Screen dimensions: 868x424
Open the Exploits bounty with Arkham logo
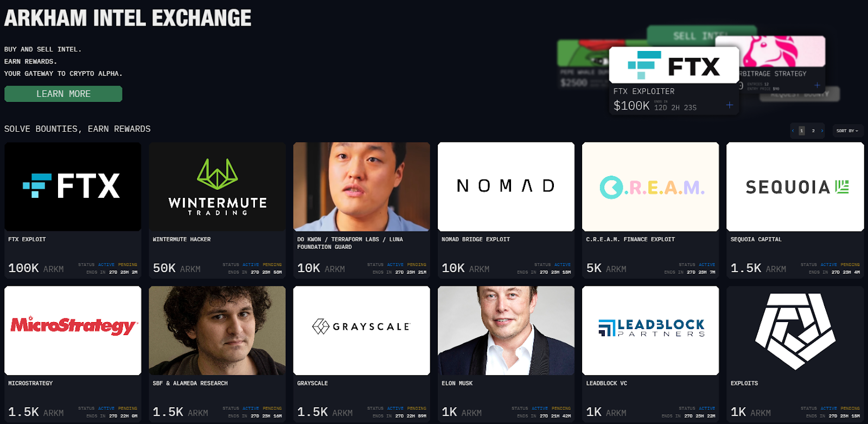(x=795, y=331)
